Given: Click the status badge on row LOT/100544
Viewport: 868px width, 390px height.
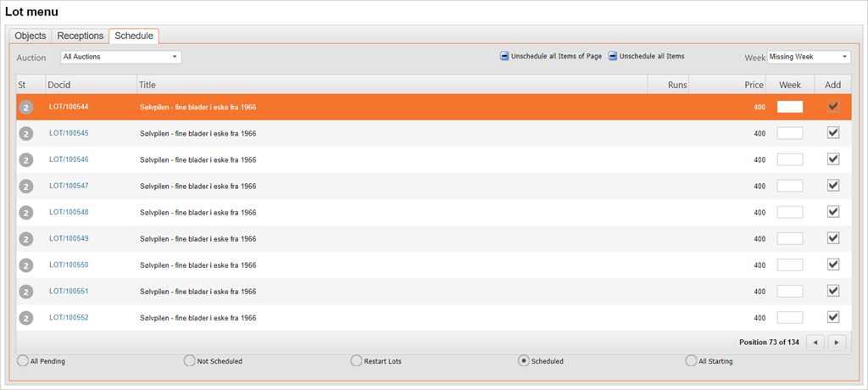Looking at the screenshot, I should (26, 107).
